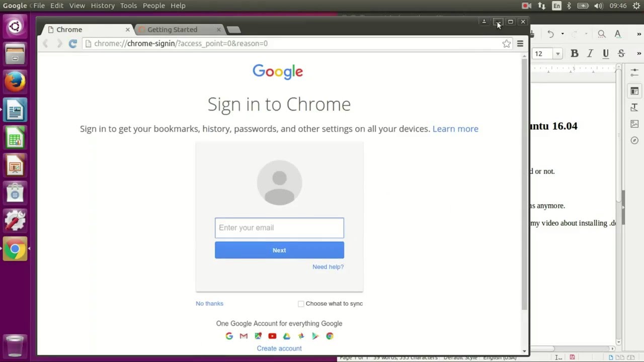Expand Writer formatting toolbar overflow chevron
The height and width of the screenshot is (362, 644).
point(639,53)
